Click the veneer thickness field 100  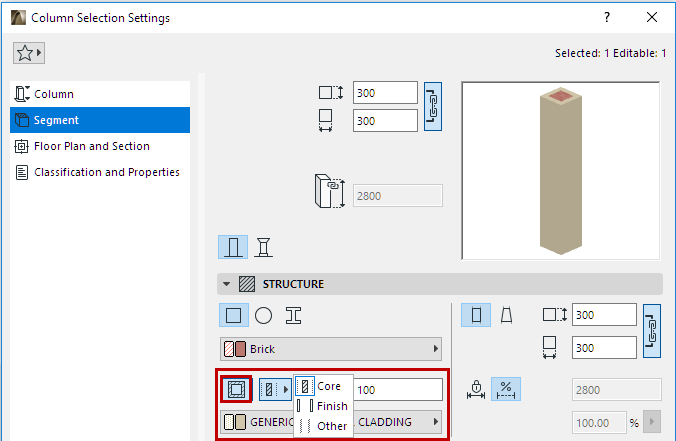pyautogui.click(x=398, y=390)
